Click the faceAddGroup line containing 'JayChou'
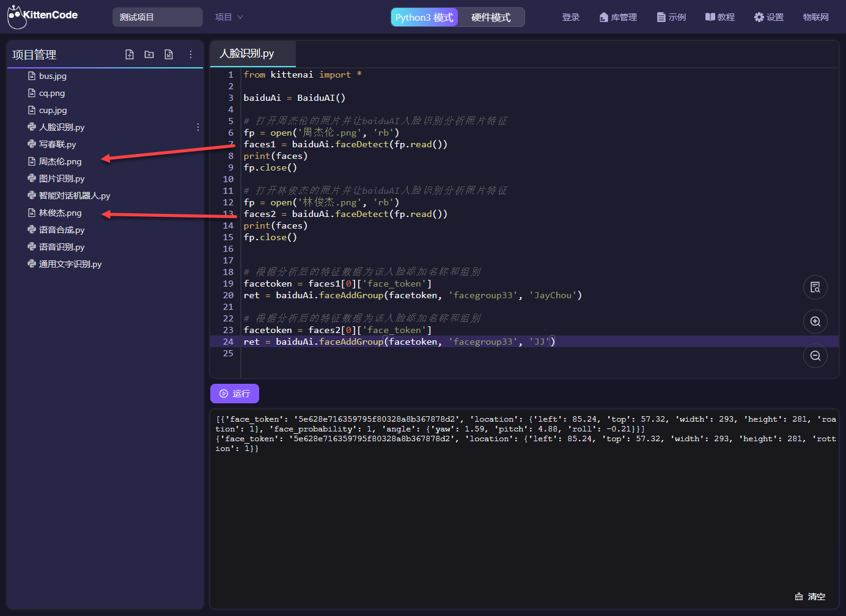This screenshot has width=846, height=616. click(413, 295)
